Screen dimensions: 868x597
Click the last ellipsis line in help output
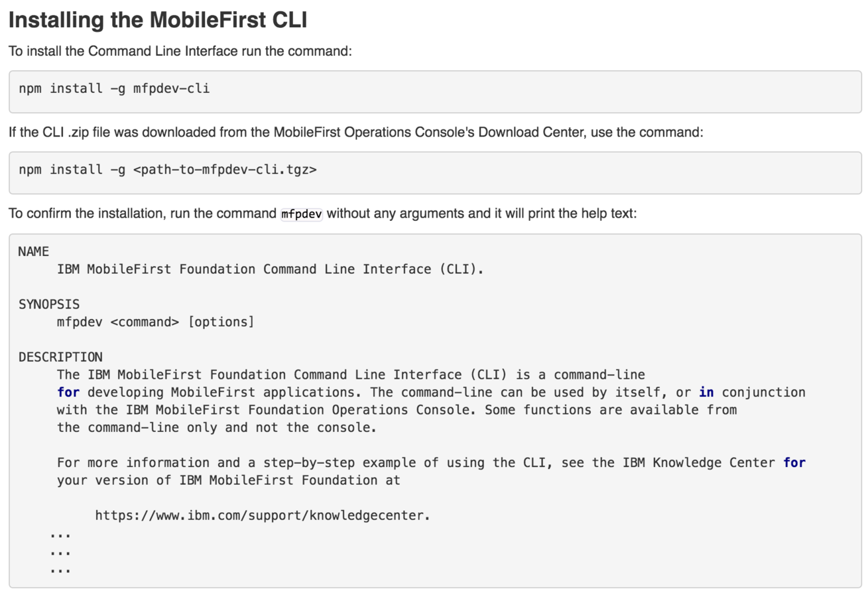(60, 569)
